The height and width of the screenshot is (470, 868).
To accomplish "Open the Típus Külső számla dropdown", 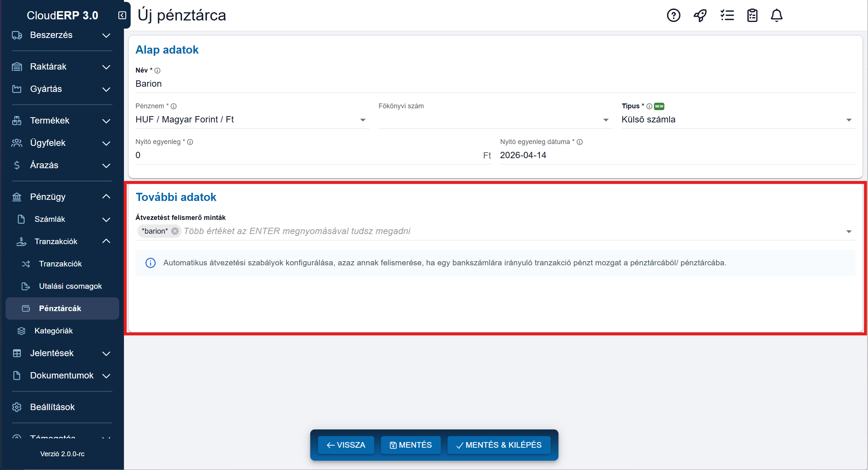I will pyautogui.click(x=738, y=120).
